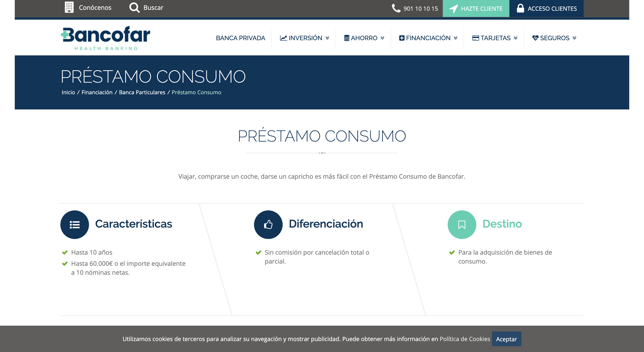Go to Banca Particulares in the breadcrumb
The height and width of the screenshot is (352, 644).
142,92
